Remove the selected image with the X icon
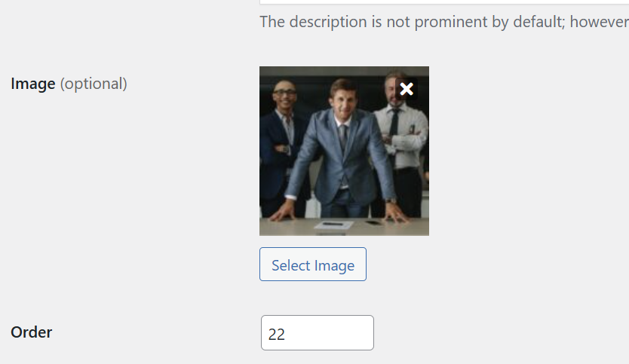The height and width of the screenshot is (364, 629). click(407, 89)
